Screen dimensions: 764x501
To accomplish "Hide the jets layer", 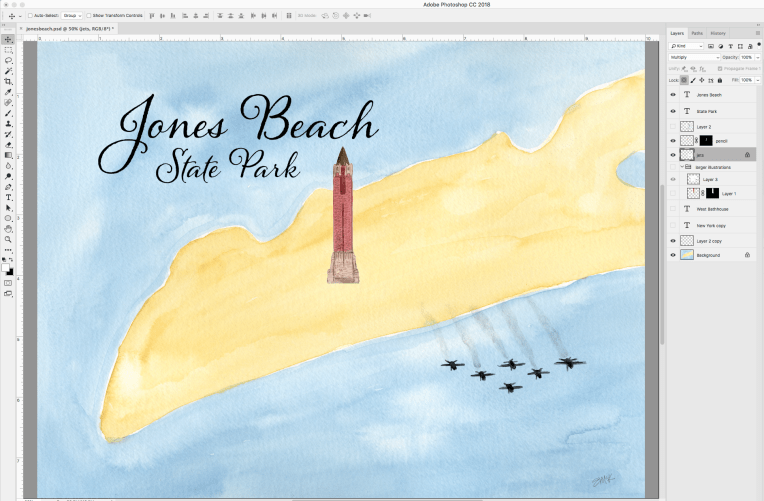I will (673, 155).
